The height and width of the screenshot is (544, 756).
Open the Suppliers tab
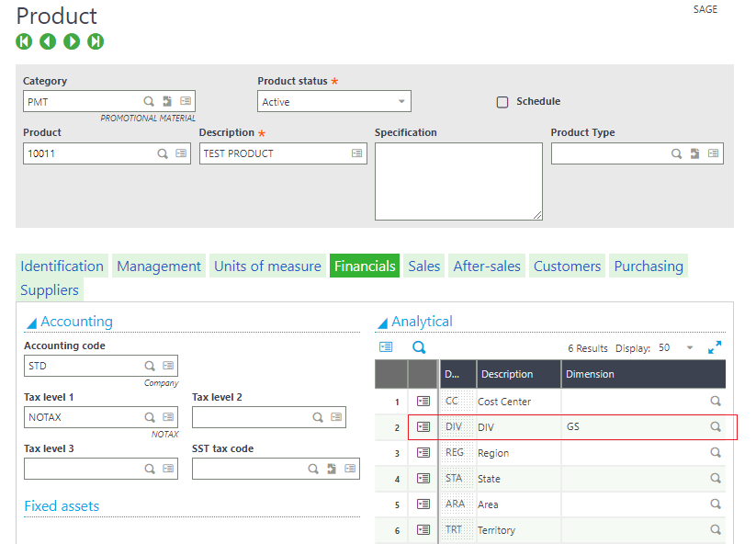pyautogui.click(x=50, y=289)
